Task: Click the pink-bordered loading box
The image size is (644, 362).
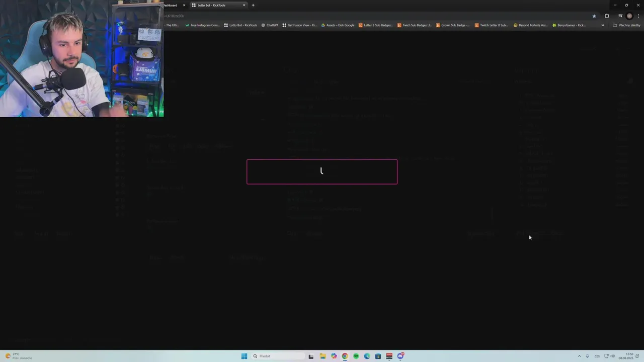Action: tap(322, 171)
